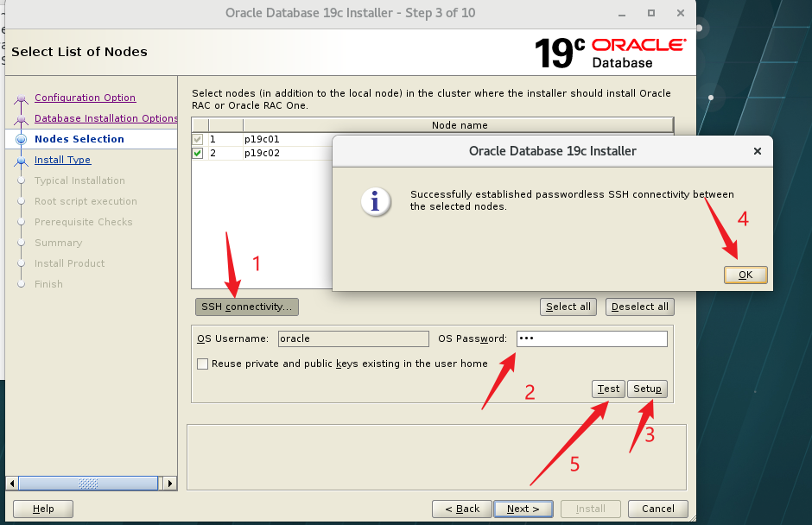
Task: Close the success dialog with its X
Action: coord(757,151)
